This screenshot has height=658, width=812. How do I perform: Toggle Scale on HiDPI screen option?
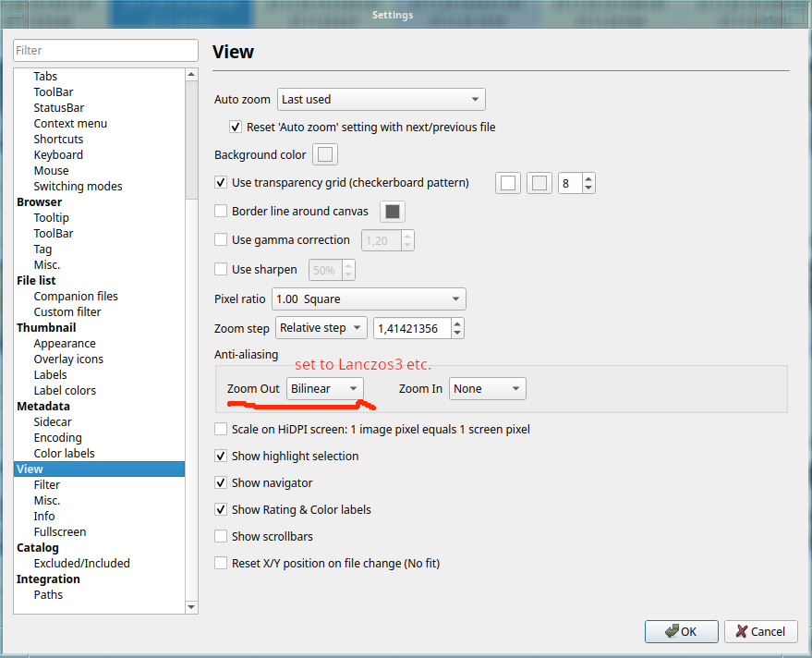coord(221,429)
